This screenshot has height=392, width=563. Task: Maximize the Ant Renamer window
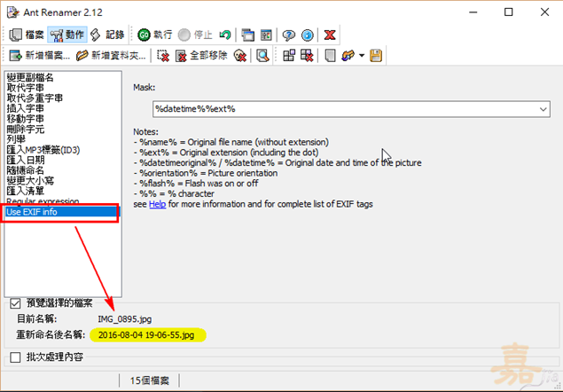(508, 12)
